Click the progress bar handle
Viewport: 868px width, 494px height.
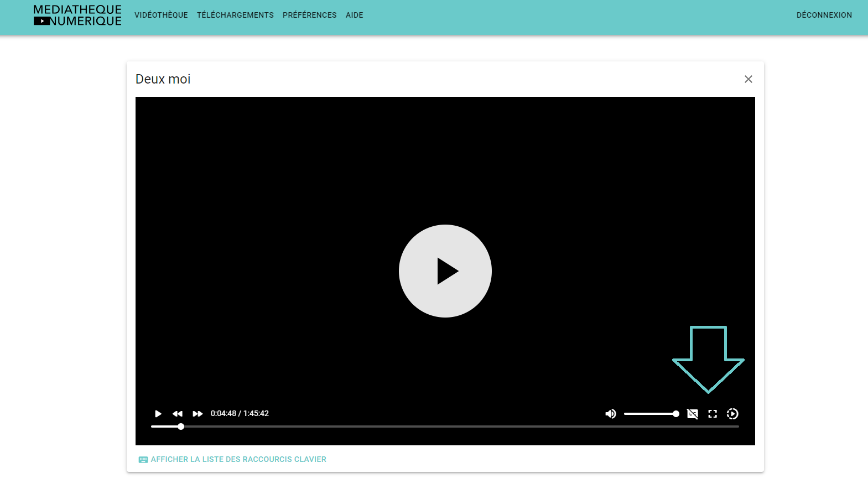(x=181, y=427)
